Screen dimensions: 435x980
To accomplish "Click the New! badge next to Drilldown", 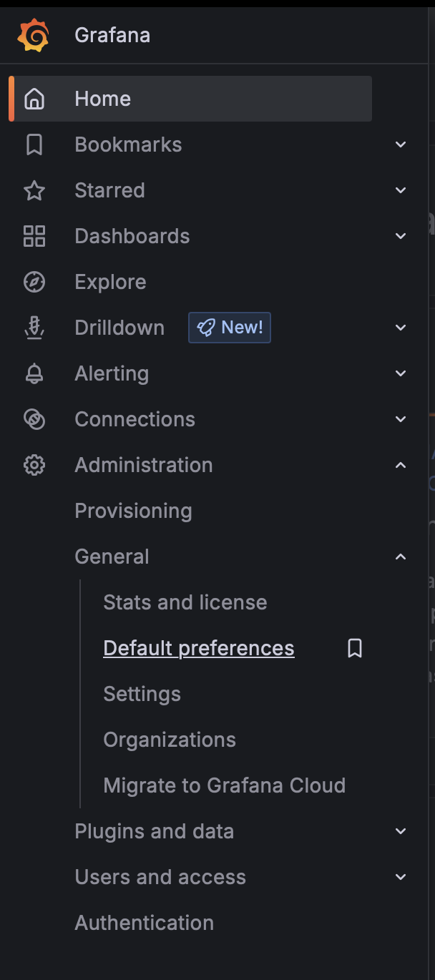I will pyautogui.click(x=229, y=327).
